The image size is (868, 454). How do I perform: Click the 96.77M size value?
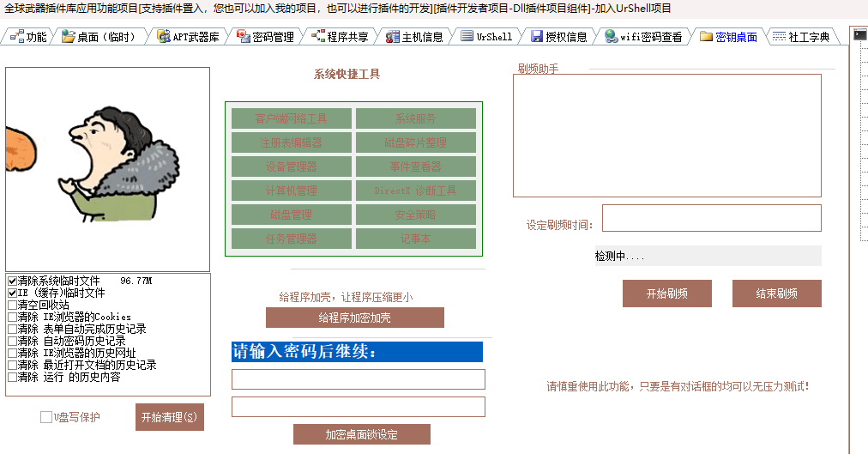[136, 281]
